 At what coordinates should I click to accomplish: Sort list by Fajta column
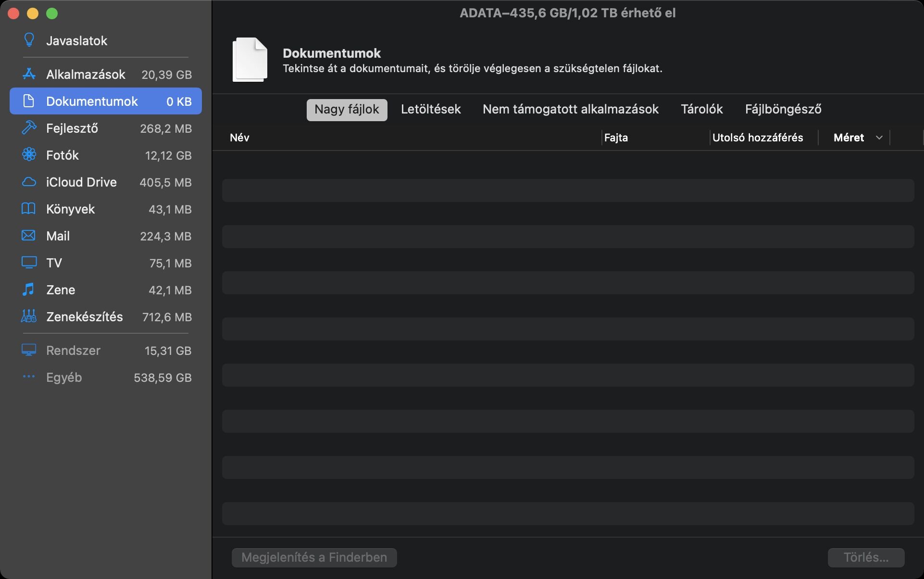(616, 138)
